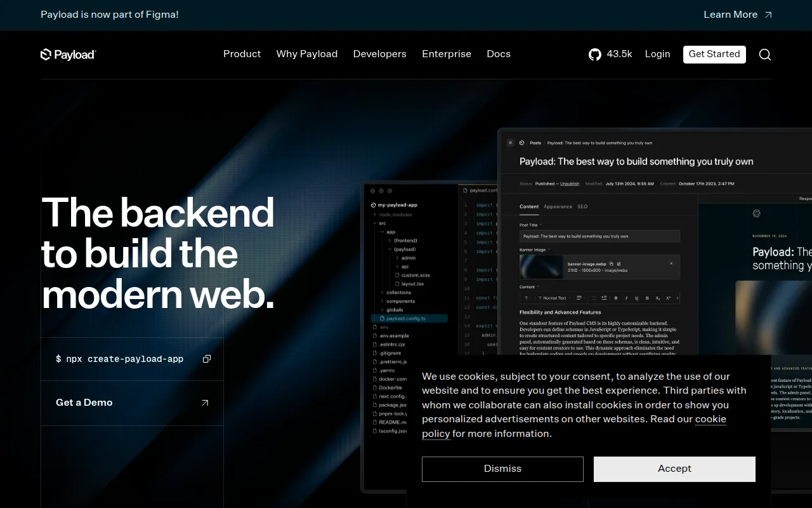Screen dimensions: 812x508
Task: Expand the globals folder chevron
Action: (382, 310)
